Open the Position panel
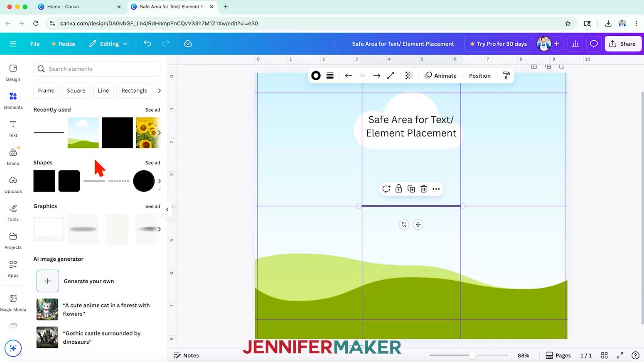The height and width of the screenshot is (362, 644). coord(480,76)
